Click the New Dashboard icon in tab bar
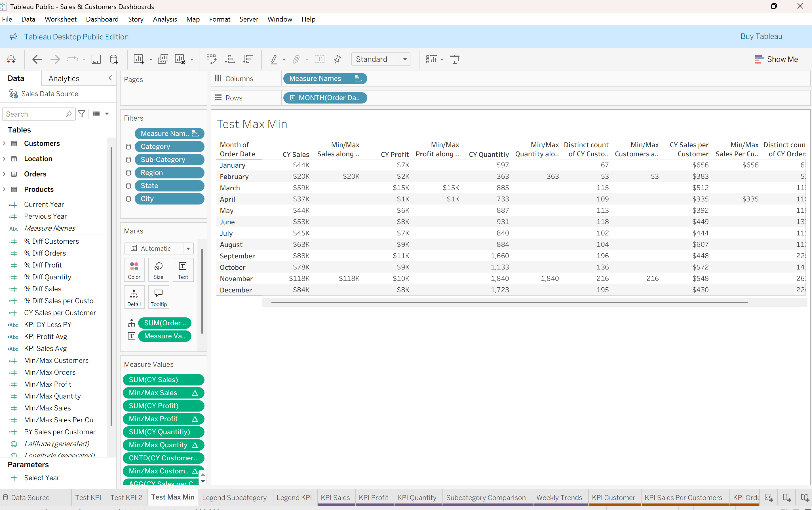Screen dimensions: 812x510 click(x=786, y=498)
